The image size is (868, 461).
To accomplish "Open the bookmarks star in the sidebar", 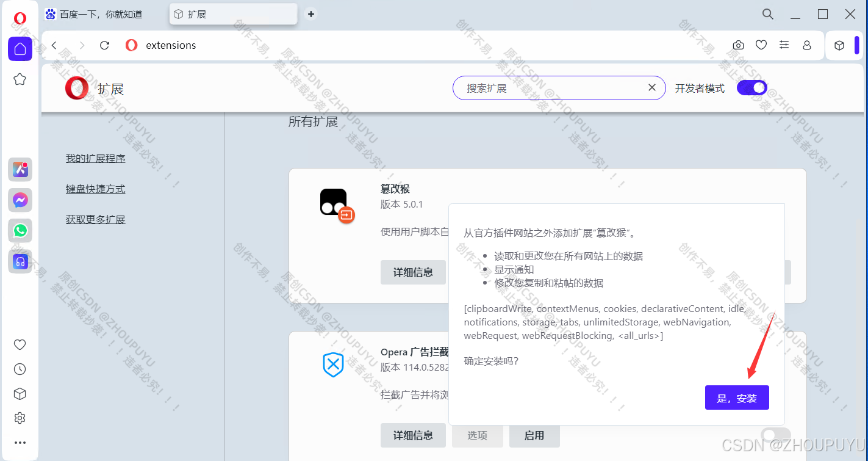I will pyautogui.click(x=20, y=79).
